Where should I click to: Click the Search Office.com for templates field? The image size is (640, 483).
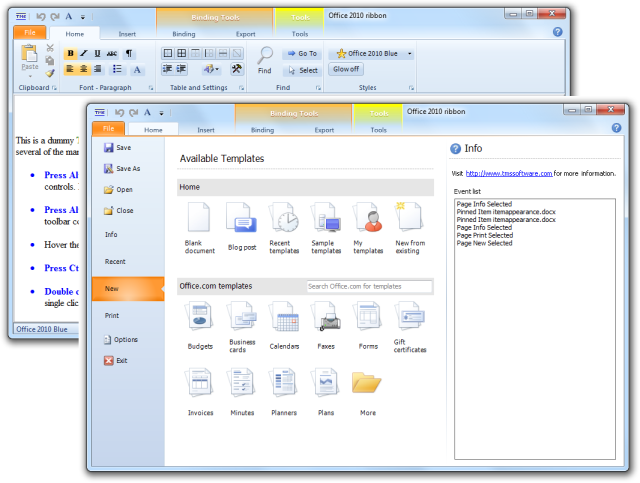tap(369, 286)
